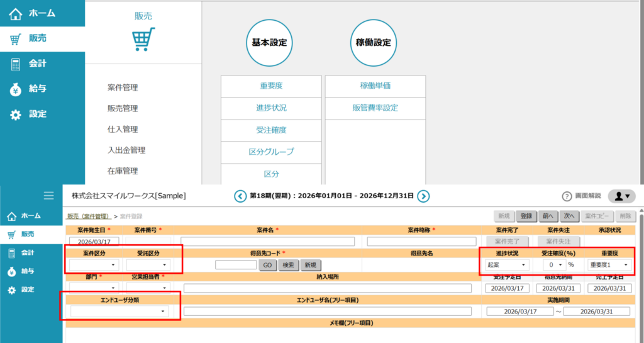This screenshot has width=644, height=343.
Task: Open the 進捗状況 dropdown showing 起案
Action: pos(507,265)
